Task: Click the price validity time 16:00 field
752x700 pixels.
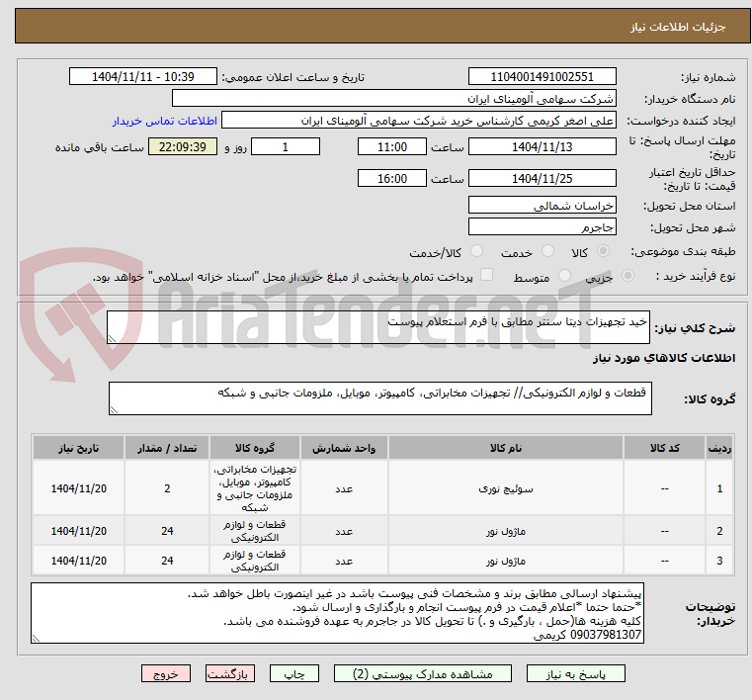Action: tap(392, 179)
